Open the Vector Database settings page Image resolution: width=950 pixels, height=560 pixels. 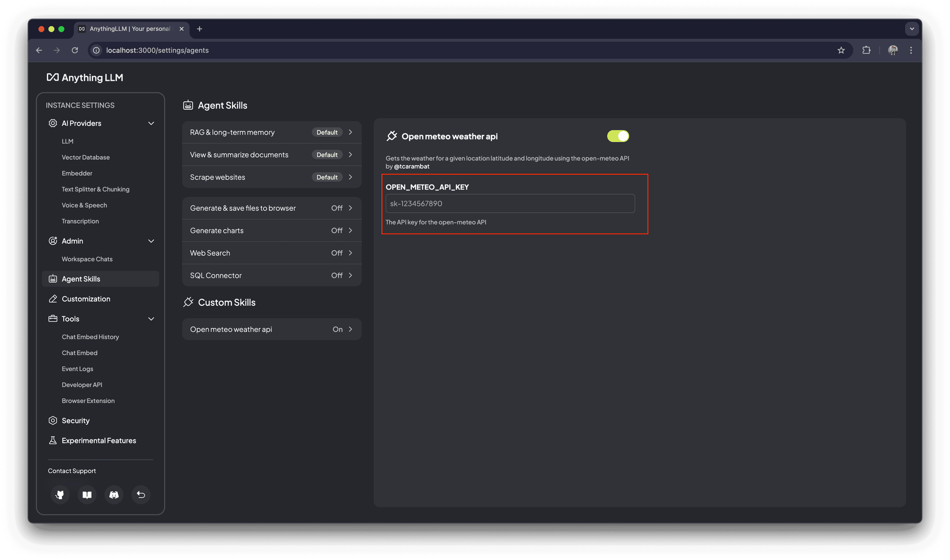[x=86, y=157]
